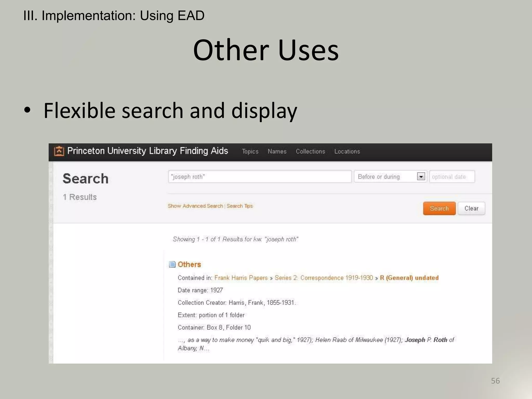The image size is (532, 399).
Task: Open R (General) undated link
Action: pos(409,278)
